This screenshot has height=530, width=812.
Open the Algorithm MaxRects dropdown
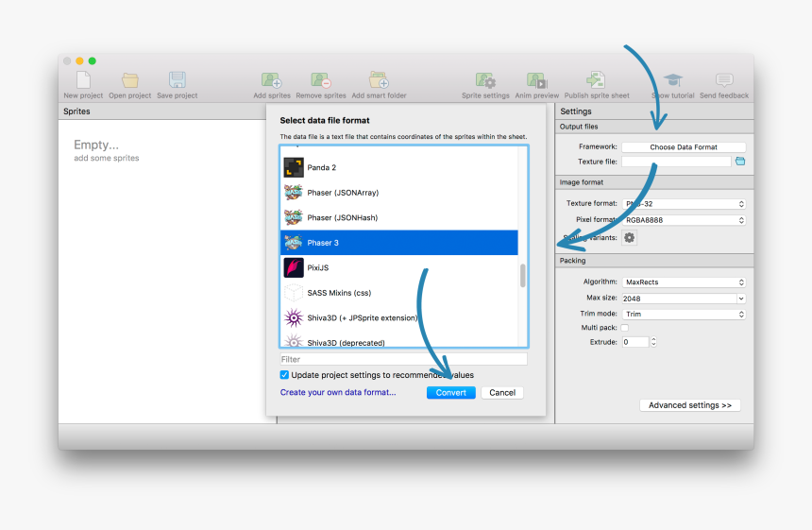pos(684,282)
